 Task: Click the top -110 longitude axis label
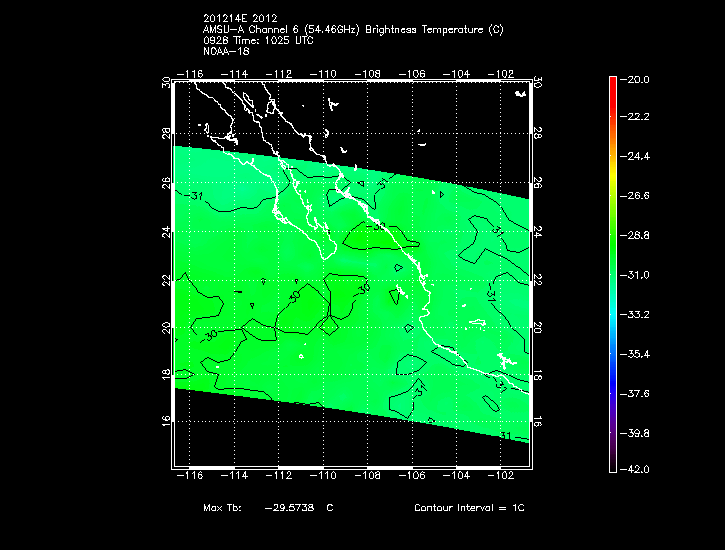click(x=323, y=74)
